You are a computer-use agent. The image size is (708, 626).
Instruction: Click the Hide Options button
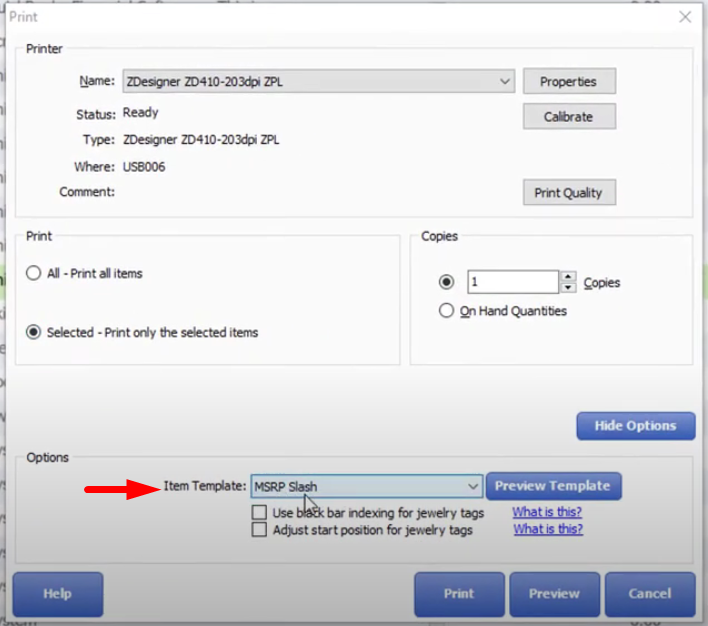(x=636, y=425)
